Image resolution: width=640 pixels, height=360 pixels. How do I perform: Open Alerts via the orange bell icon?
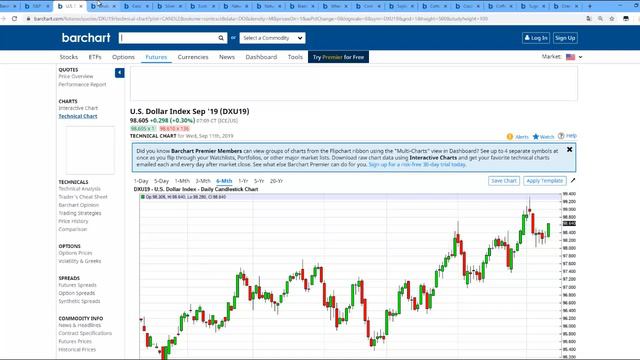[510, 137]
